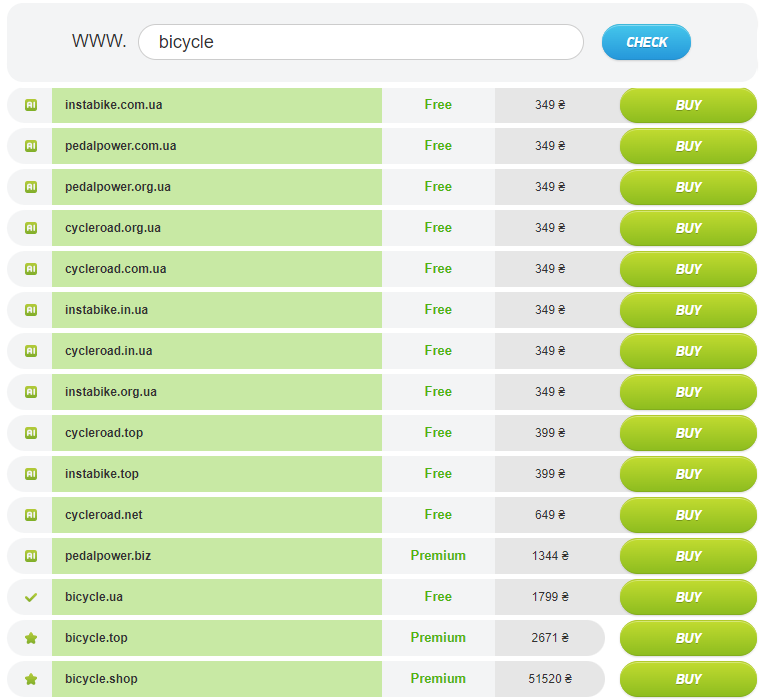Click AI icon beside cycleroad.net

[x=31, y=515]
